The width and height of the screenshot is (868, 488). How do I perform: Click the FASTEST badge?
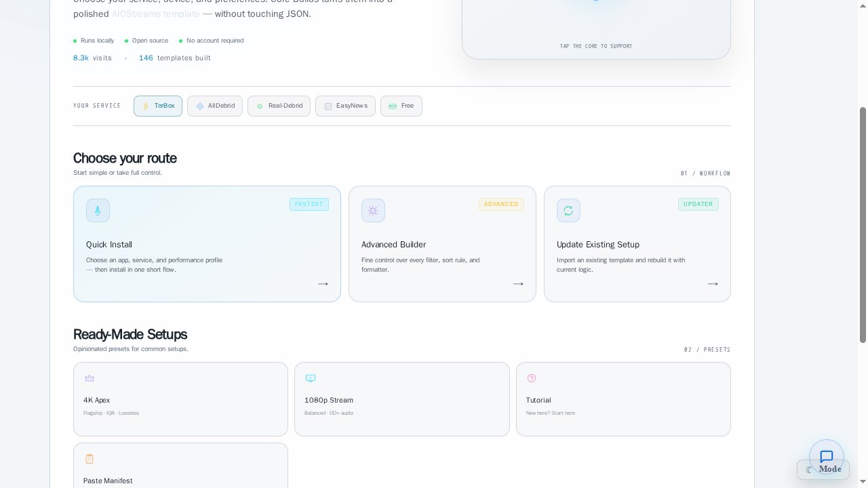309,204
